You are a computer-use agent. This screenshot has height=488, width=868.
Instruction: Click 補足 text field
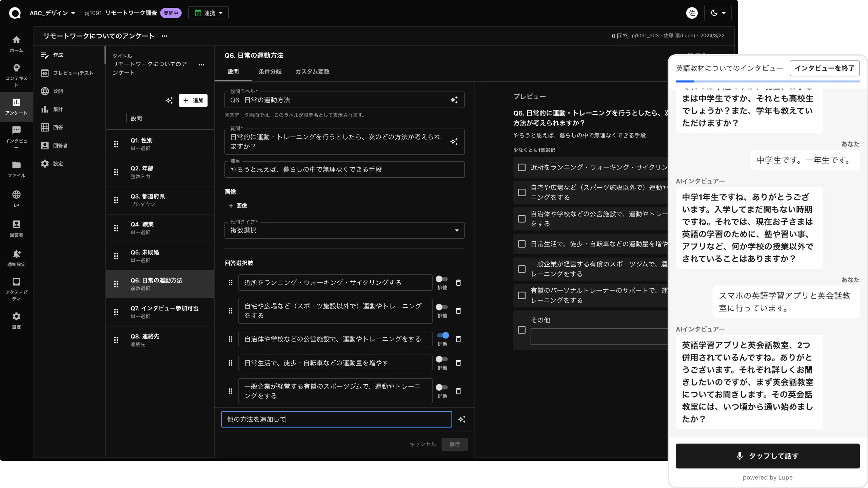pos(344,169)
